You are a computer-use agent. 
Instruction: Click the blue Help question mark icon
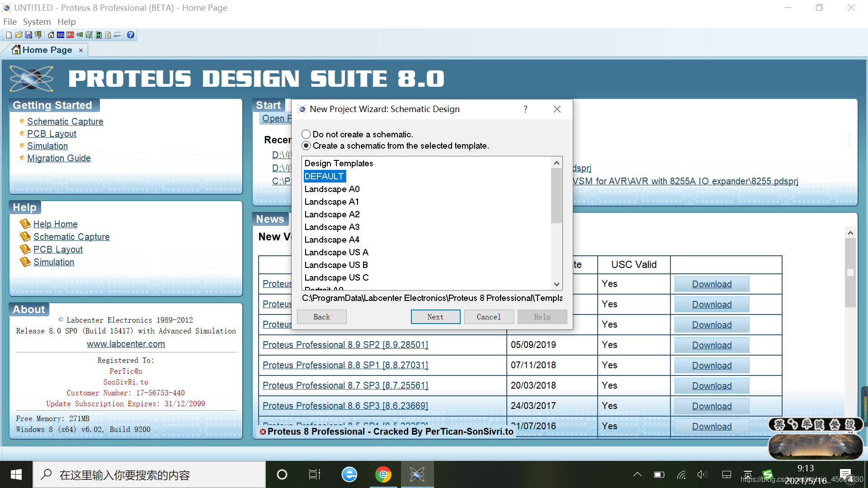[x=131, y=35]
